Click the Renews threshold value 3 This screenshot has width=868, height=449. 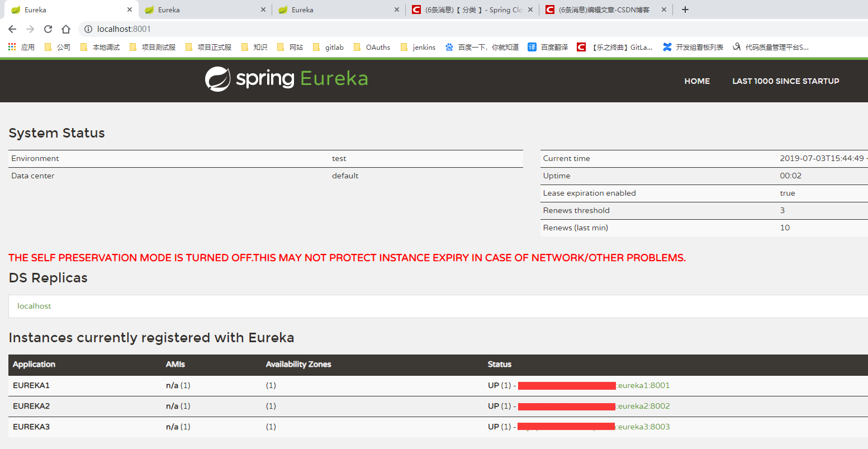click(782, 210)
